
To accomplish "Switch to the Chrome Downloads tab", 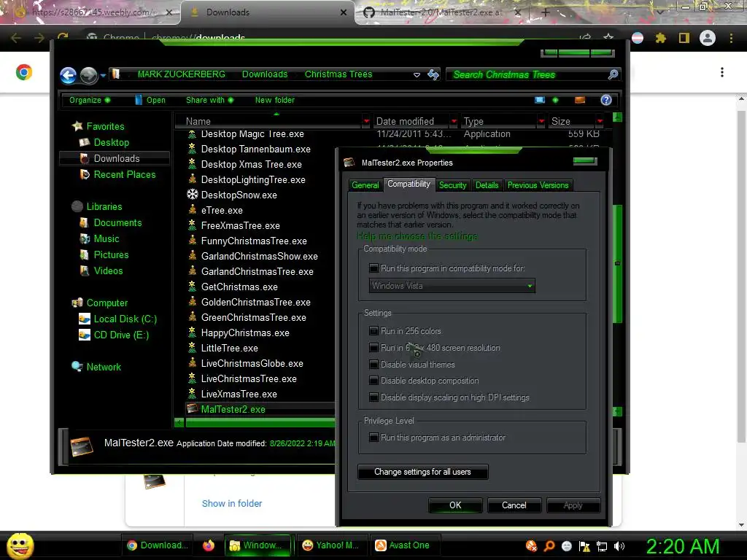I will [x=267, y=12].
